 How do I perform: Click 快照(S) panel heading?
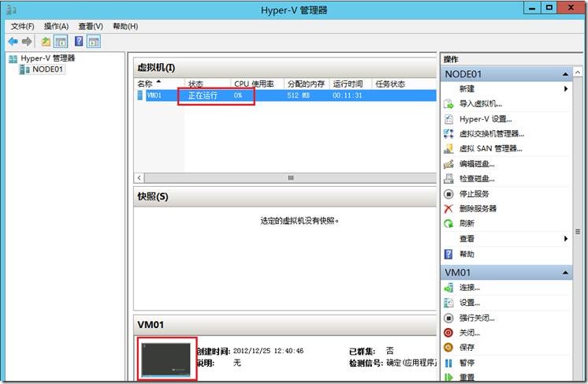click(x=153, y=196)
